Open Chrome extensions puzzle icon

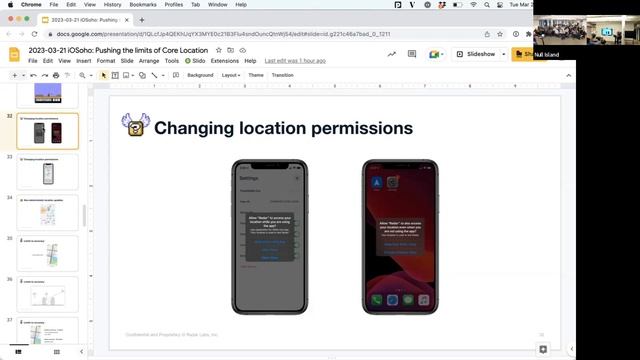[529, 34]
